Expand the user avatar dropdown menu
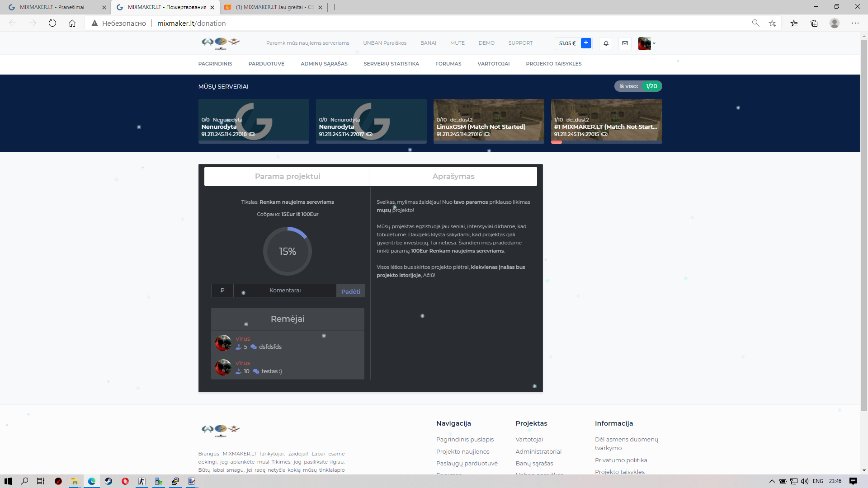The height and width of the screenshot is (488, 868). click(x=646, y=43)
